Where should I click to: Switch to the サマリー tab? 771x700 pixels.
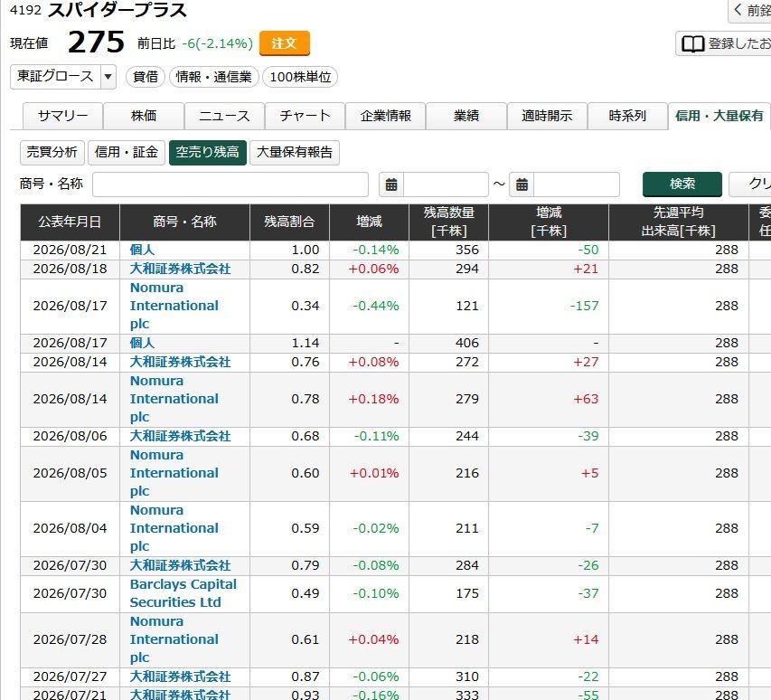[x=63, y=116]
